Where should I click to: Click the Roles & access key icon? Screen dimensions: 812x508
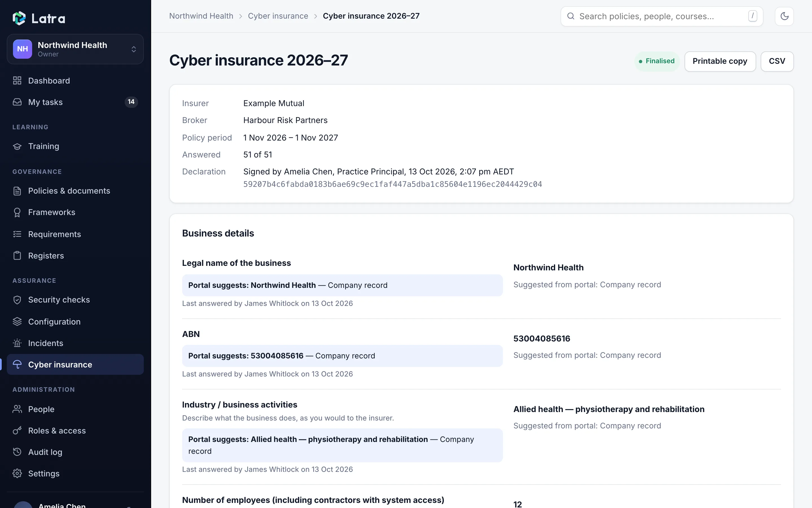(17, 431)
